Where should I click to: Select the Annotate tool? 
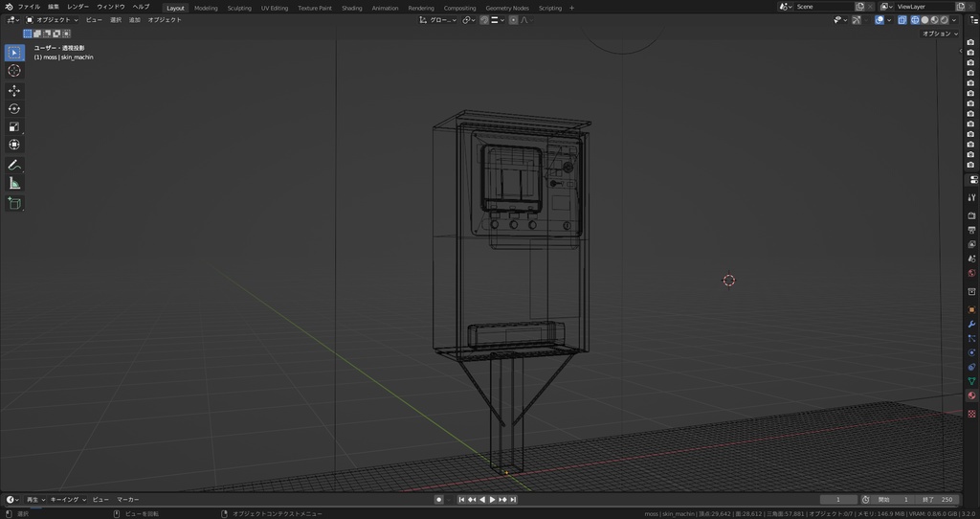pyautogui.click(x=14, y=165)
